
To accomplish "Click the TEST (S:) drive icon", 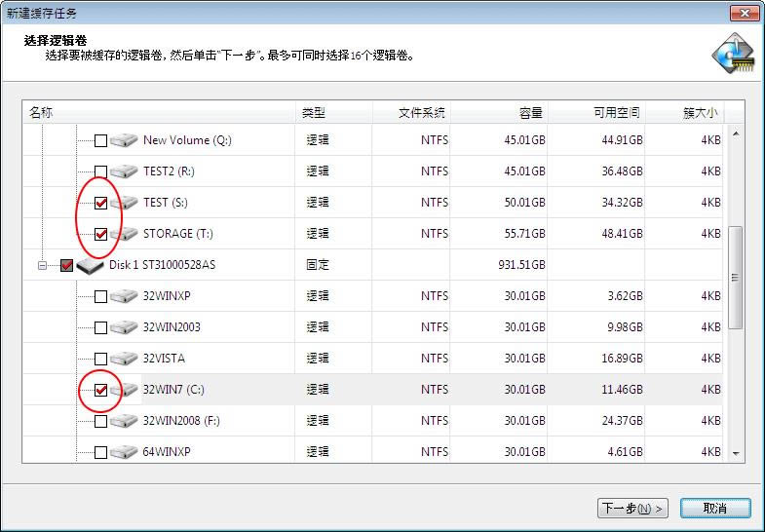I will coord(124,203).
